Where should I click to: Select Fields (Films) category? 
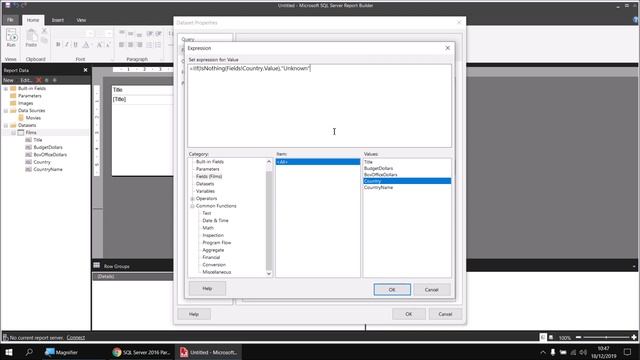click(x=209, y=176)
